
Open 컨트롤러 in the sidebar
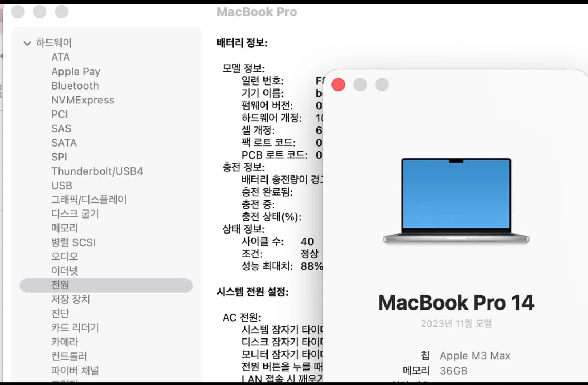[69, 357]
